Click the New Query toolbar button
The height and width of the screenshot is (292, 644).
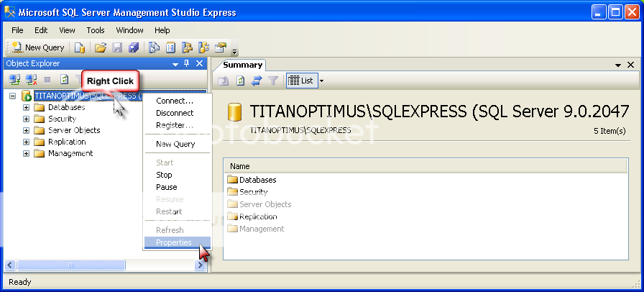pyautogui.click(x=38, y=47)
